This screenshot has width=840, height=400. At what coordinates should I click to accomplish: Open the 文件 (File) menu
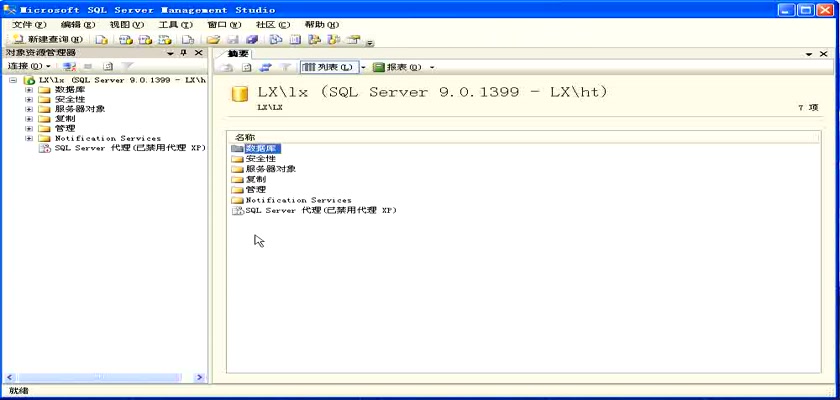pyautogui.click(x=29, y=25)
